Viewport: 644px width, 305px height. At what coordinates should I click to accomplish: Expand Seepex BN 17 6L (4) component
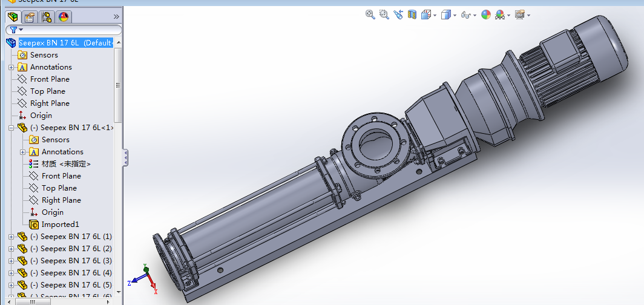11,273
